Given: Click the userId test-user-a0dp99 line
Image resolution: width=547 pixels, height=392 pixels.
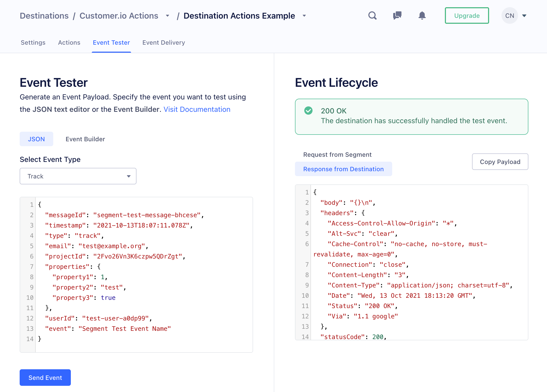Looking at the screenshot, I should pyautogui.click(x=98, y=318).
